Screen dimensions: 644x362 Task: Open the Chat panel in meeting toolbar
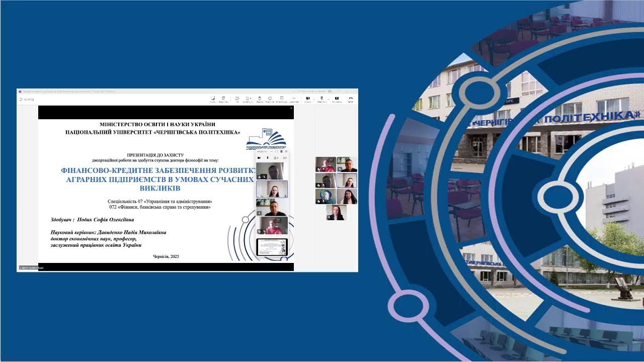pos(237,100)
